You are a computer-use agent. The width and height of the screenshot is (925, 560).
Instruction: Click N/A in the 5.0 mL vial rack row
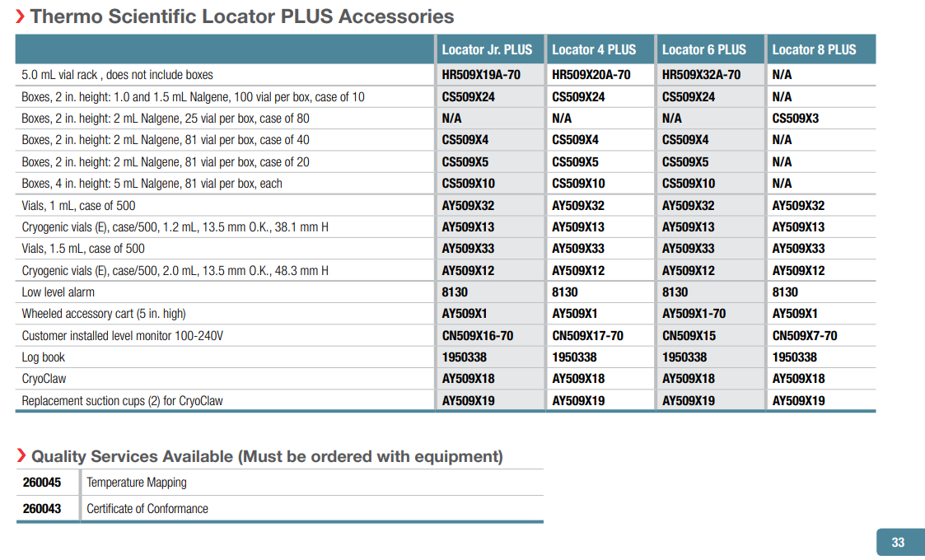point(782,75)
